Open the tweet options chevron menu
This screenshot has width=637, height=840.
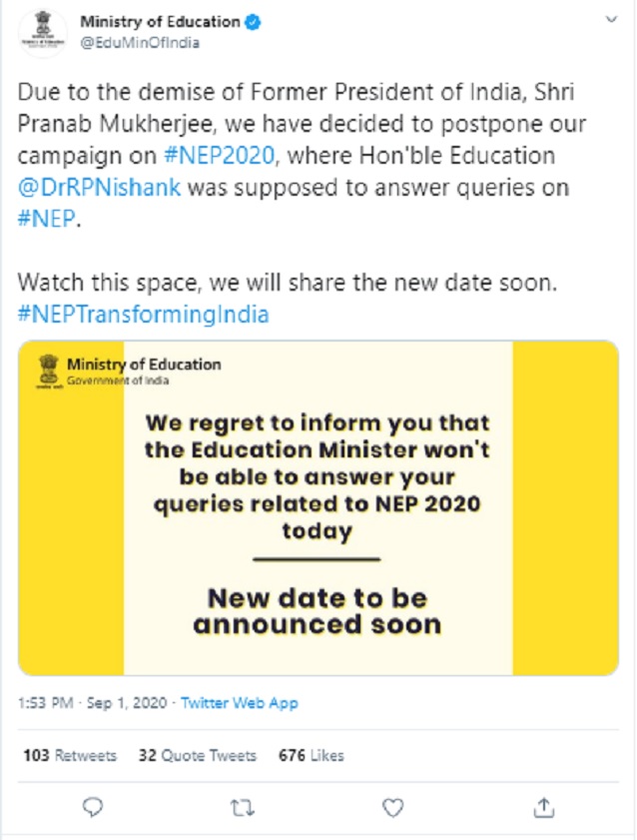(x=608, y=22)
